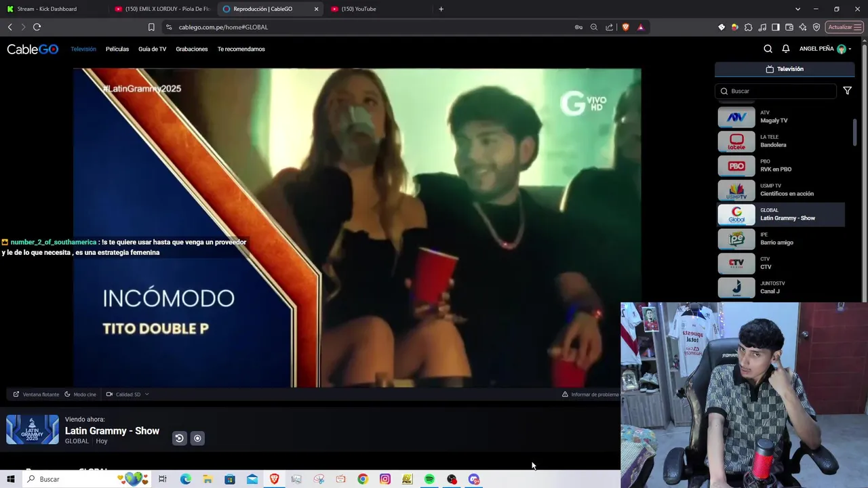Open the Brave Wallet icon
The image size is (868, 488).
pos(789,27)
